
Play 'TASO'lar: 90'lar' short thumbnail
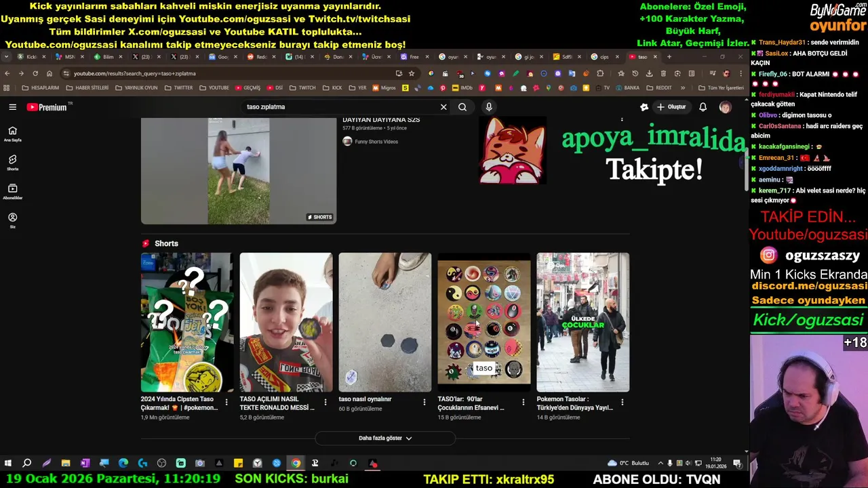pyautogui.click(x=484, y=322)
